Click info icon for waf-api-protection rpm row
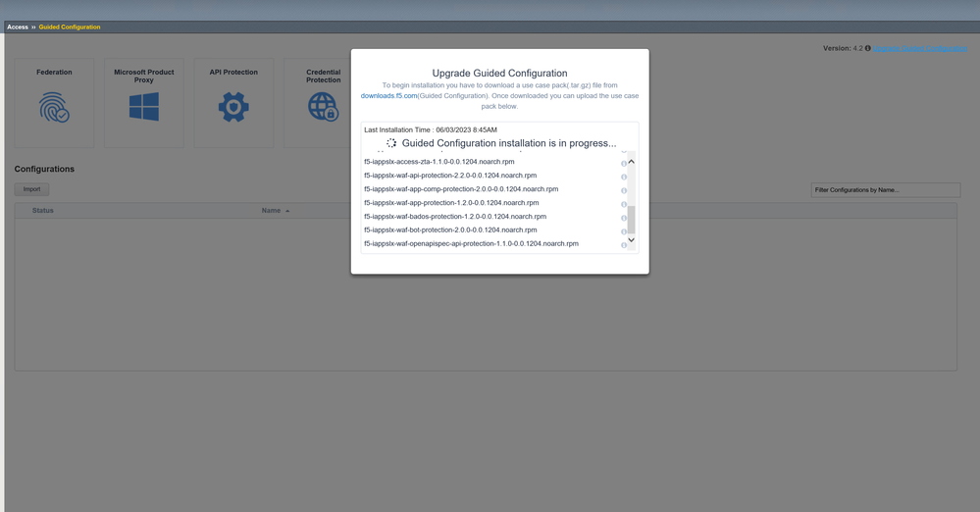980x512 pixels. [624, 177]
